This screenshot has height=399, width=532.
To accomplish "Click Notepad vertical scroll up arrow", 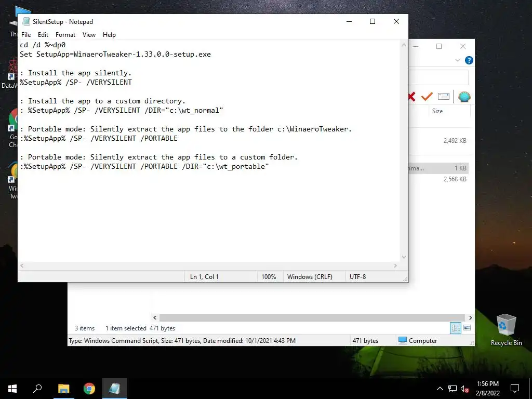I will click(x=404, y=45).
